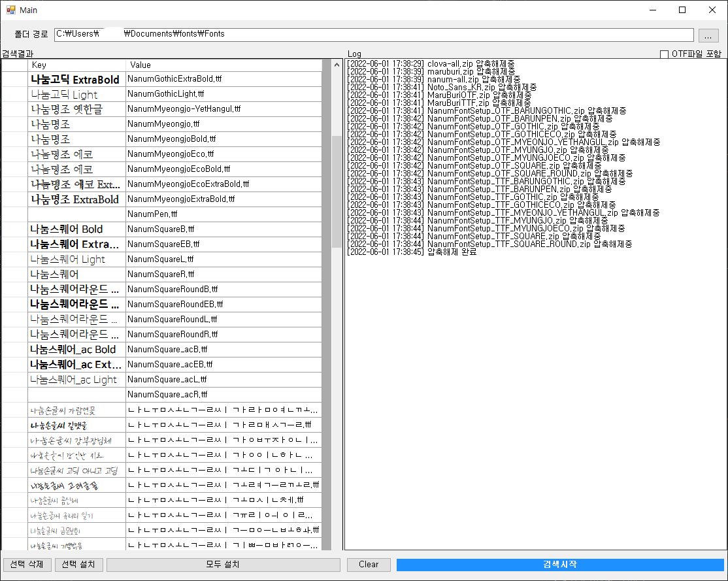
Task: Select the NanumSquareRoundL.ttf cell
Action: pos(223,320)
